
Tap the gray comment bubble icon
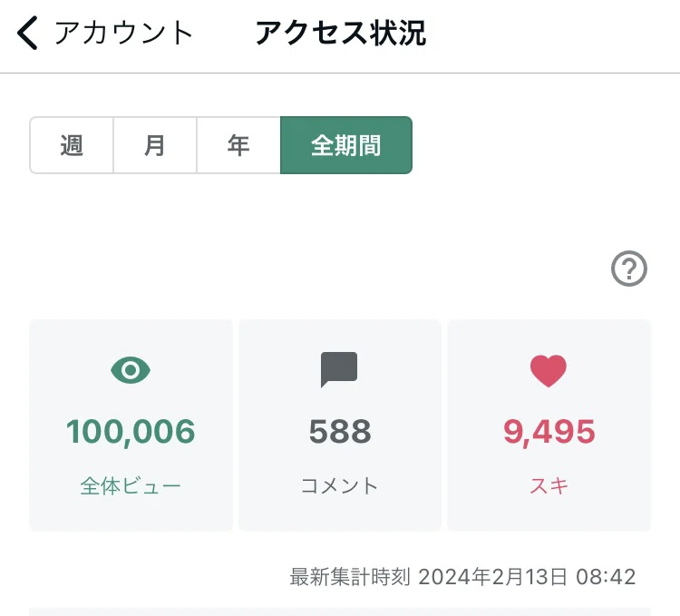[339, 369]
